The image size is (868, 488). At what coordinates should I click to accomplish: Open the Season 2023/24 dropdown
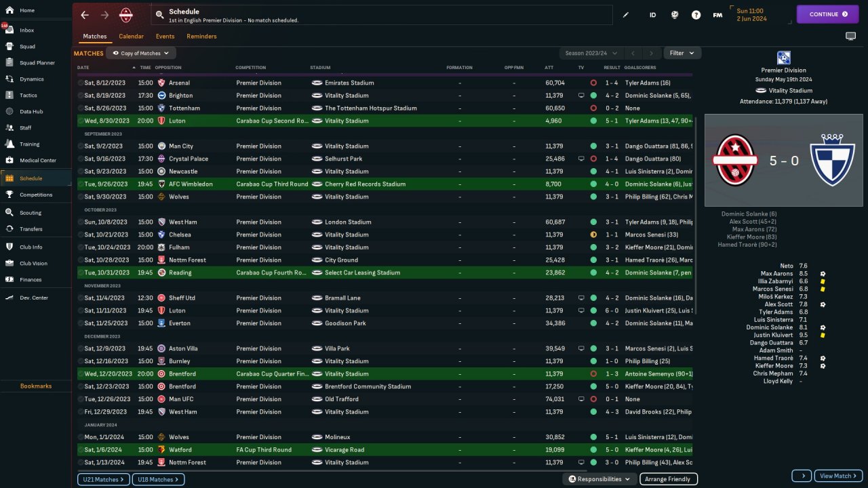[590, 53]
